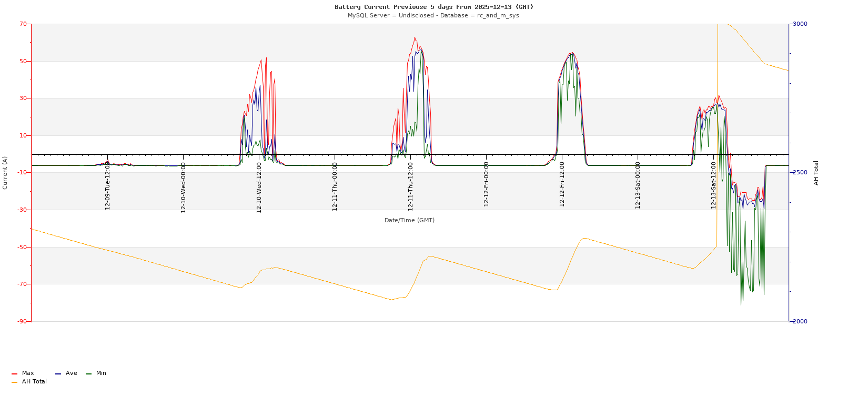Select the Ave legend label

72,373
